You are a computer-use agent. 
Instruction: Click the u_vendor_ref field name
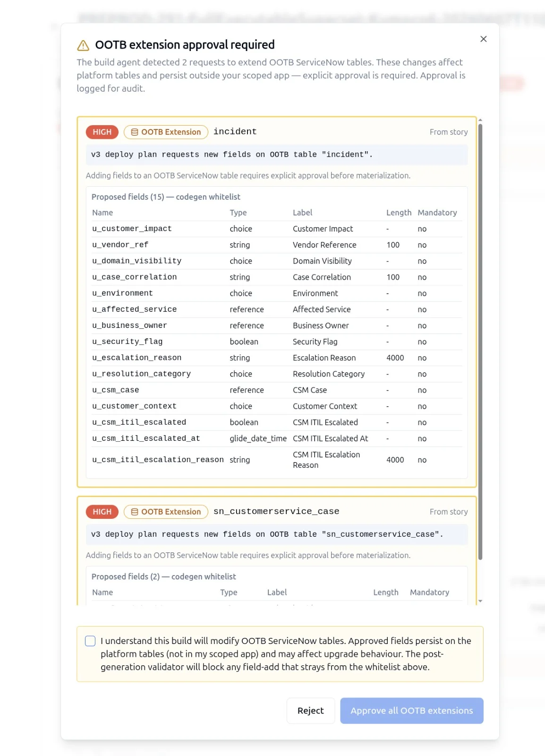120,245
